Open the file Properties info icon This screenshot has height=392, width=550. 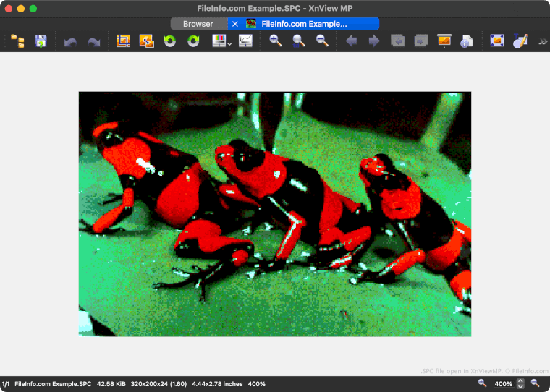click(x=467, y=41)
